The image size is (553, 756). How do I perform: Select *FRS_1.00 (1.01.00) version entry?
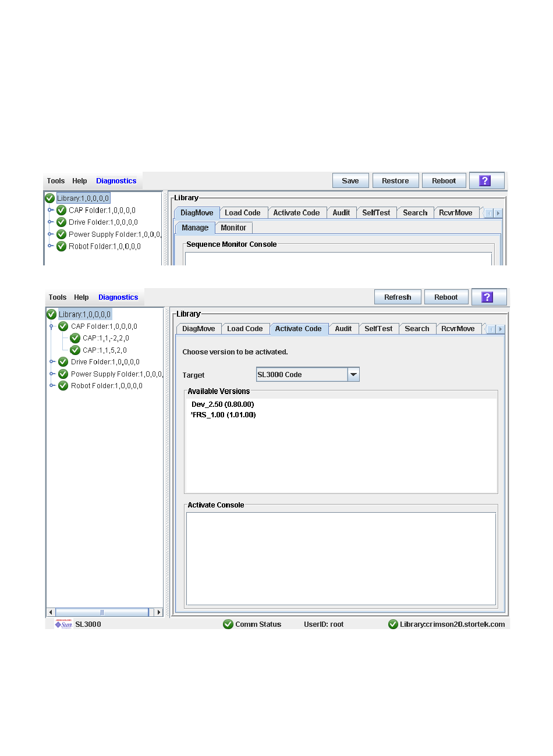tap(224, 415)
